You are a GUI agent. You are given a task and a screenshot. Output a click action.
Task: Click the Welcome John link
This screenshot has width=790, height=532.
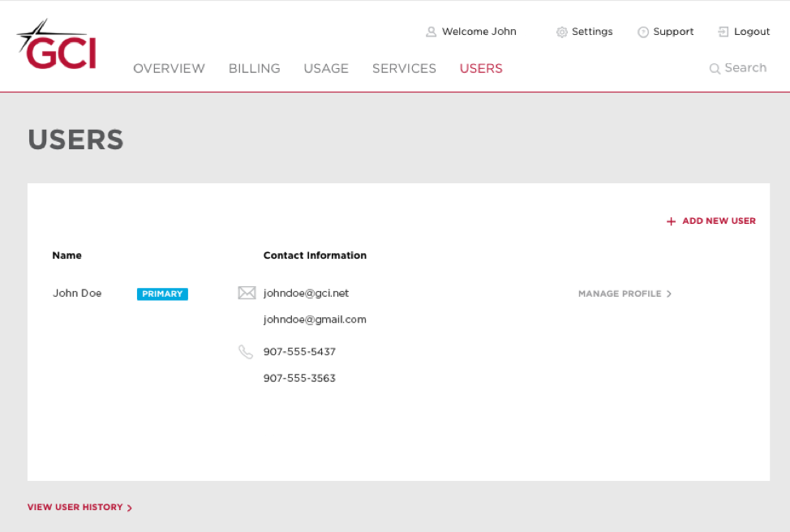coord(479,32)
